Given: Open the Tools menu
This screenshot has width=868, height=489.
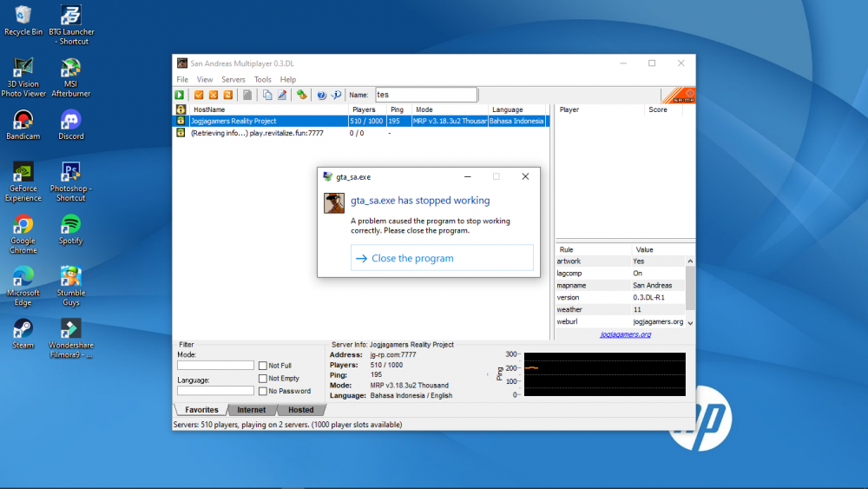Looking at the screenshot, I should pyautogui.click(x=262, y=79).
